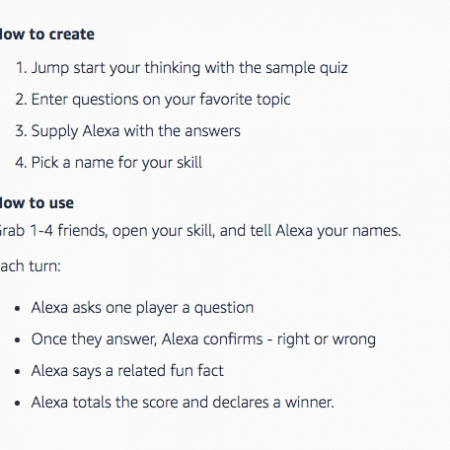Click the words "1-4 friends" in the paragraph
Viewport: 450px width, 450px height.
(69, 231)
